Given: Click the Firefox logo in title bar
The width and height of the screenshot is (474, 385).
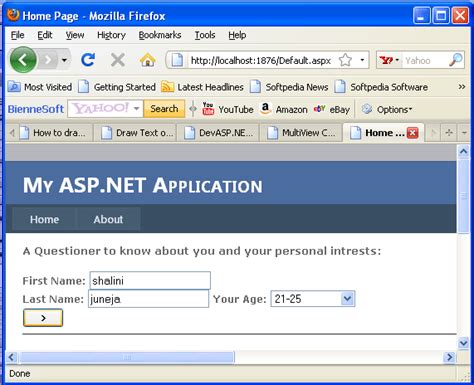Looking at the screenshot, I should click(x=13, y=15).
